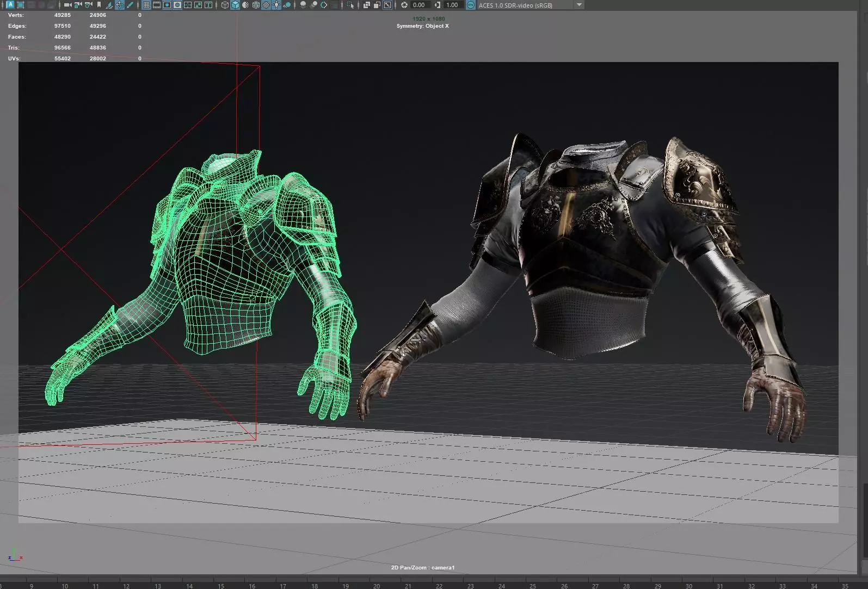Click the blue 'A' toolbar icon
868x589 pixels.
pos(10,4)
